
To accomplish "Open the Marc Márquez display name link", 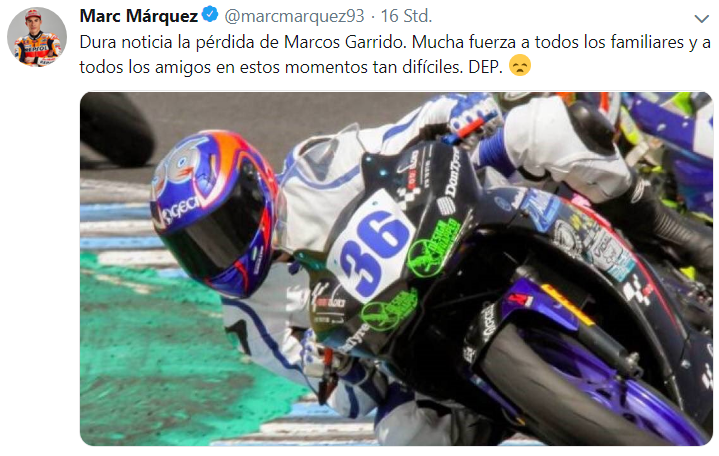I will click(138, 16).
